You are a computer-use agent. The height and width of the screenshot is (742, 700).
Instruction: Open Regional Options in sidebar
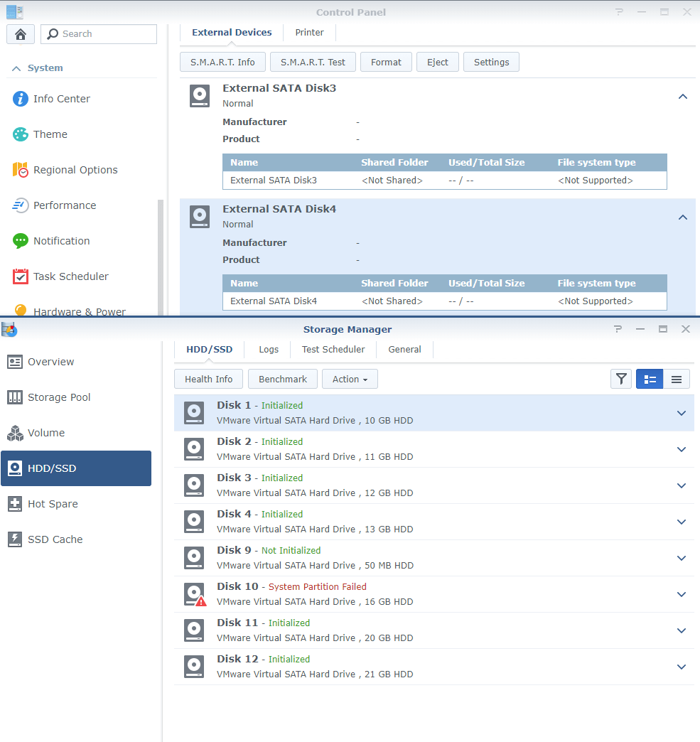point(75,170)
